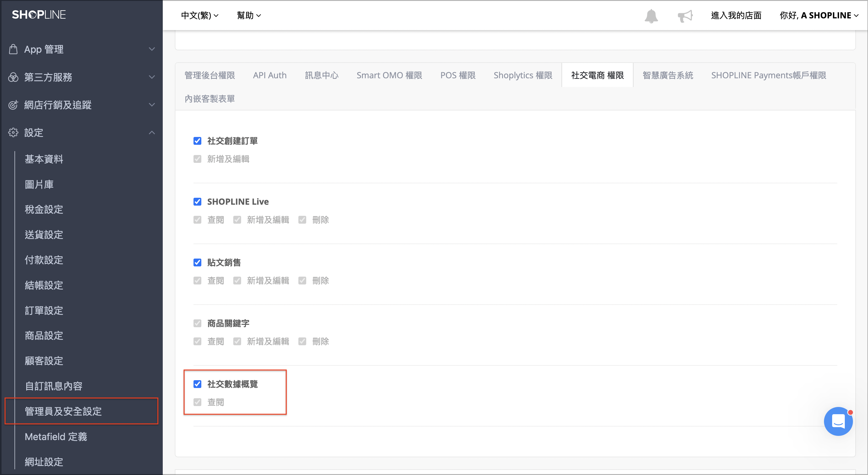Switch to the 管理後台權限 tab

(x=209, y=75)
